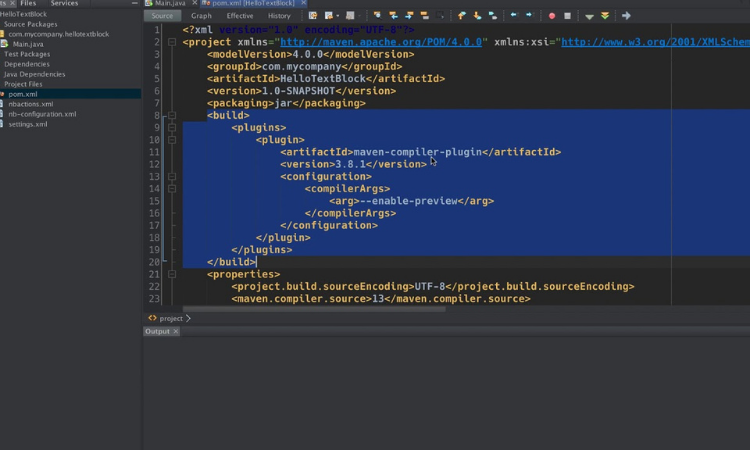Click line number 23 in gutter
750x450 pixels.
[154, 299]
